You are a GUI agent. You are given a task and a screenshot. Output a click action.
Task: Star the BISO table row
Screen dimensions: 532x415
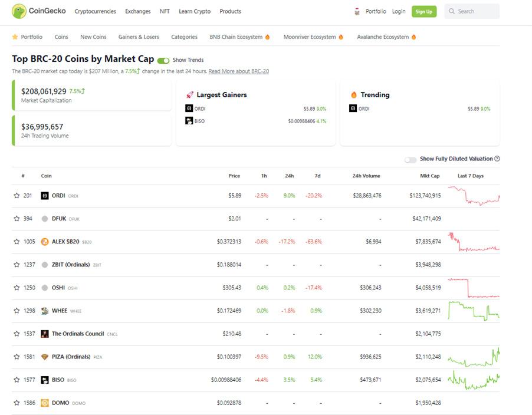point(17,380)
